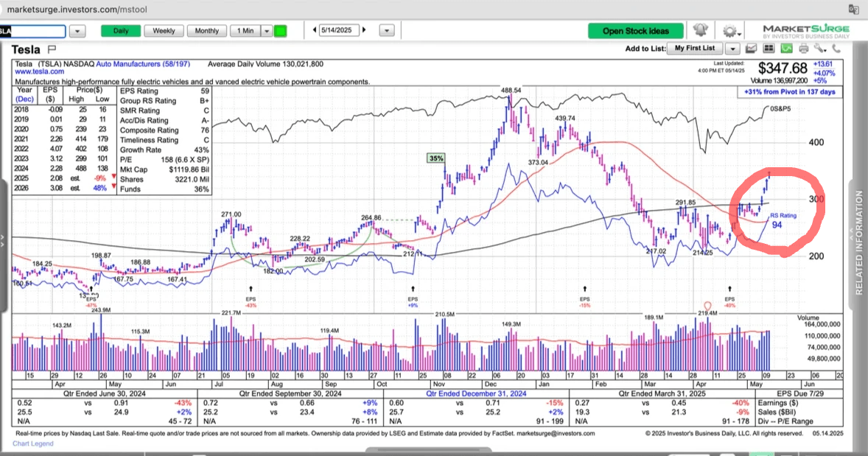Add stock to My First List
Image resolution: width=868 pixels, height=456 pixels.
(695, 49)
